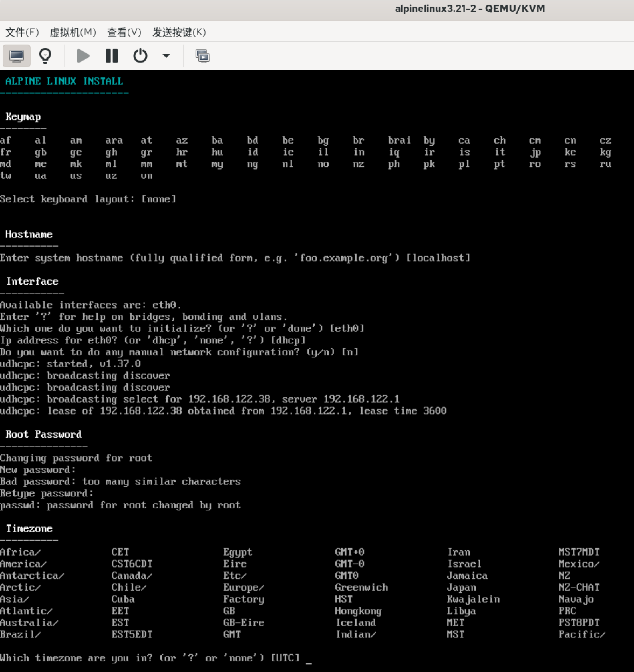Open the 发送按键(K) menu
The image size is (634, 672).
pos(179,33)
